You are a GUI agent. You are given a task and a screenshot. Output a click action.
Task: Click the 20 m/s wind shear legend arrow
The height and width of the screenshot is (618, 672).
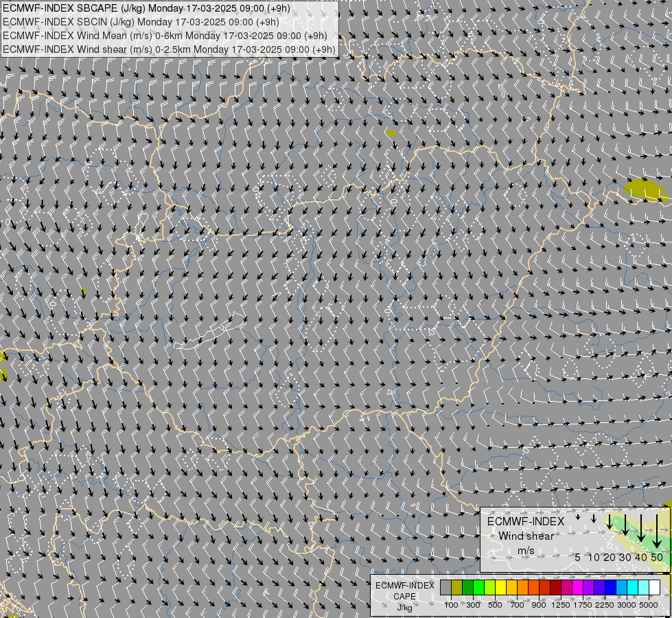610,521
